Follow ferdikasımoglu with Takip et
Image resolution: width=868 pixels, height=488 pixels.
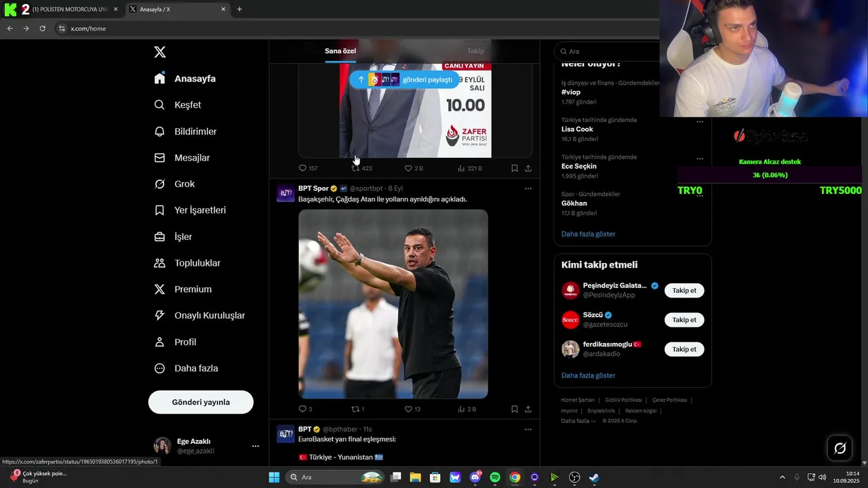click(684, 349)
